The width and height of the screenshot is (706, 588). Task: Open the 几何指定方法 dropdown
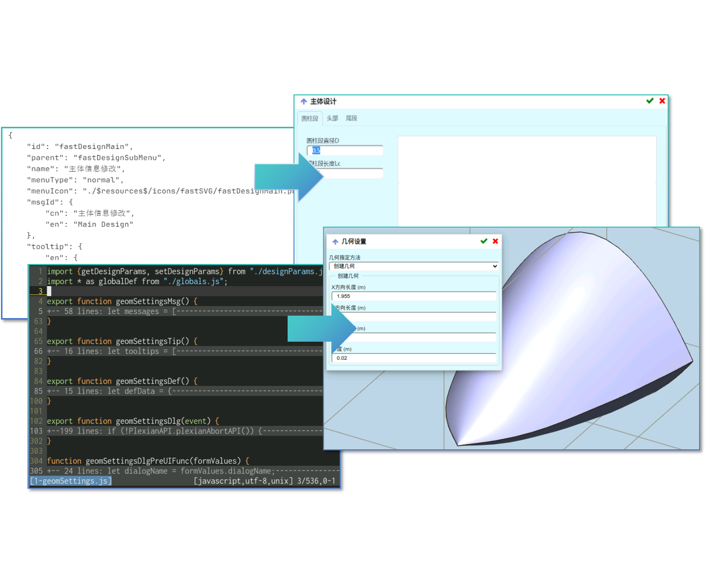pyautogui.click(x=414, y=266)
